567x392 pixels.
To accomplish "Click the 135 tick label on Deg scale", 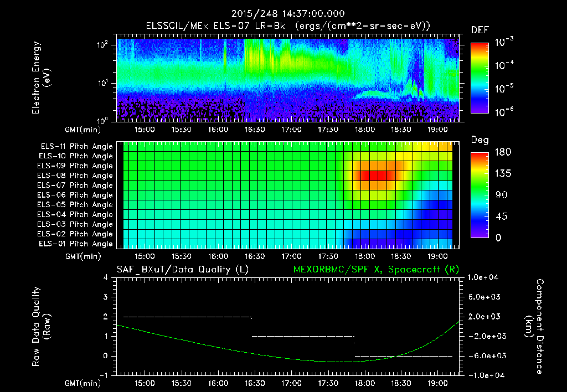I will (x=503, y=174).
